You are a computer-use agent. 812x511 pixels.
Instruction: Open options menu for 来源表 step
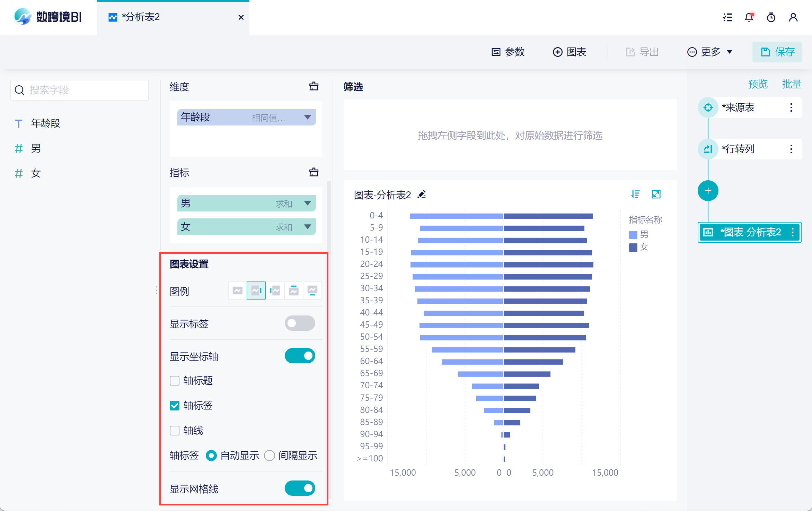coord(791,107)
